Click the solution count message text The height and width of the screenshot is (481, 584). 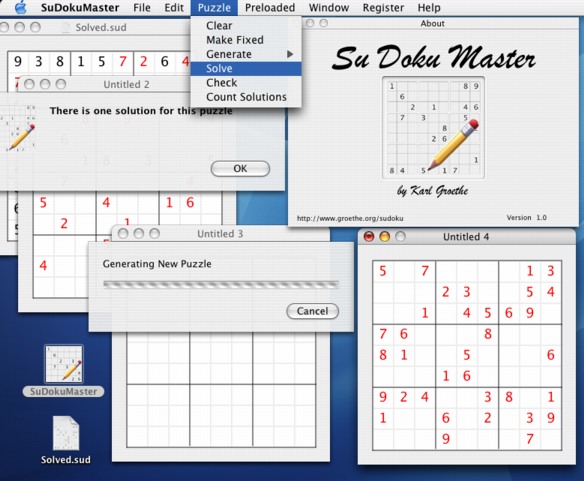tap(141, 111)
